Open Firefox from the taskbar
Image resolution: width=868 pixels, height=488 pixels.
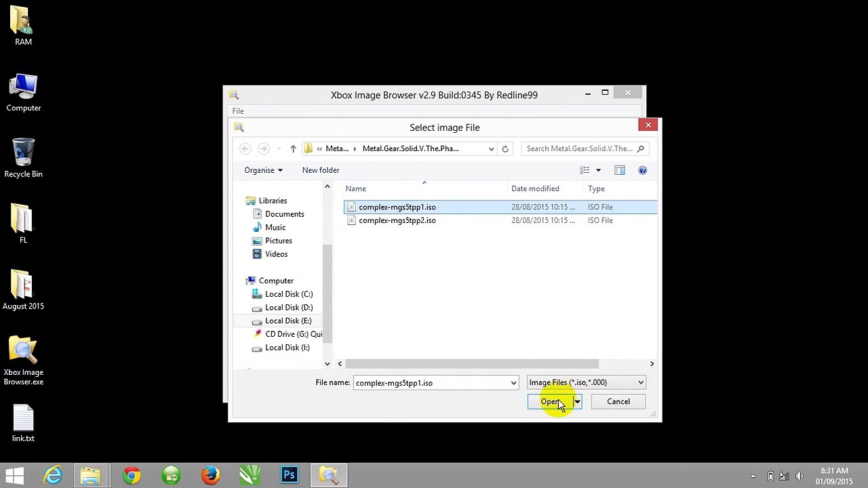(x=210, y=475)
